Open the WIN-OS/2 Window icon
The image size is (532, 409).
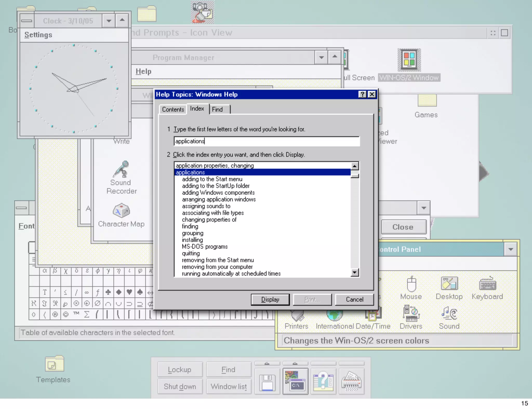[x=409, y=60]
